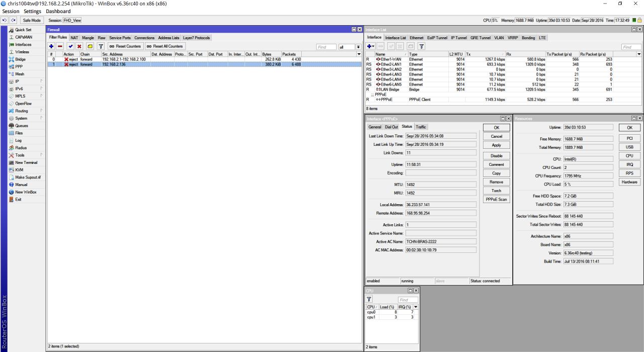Screen dimensions: 644x352
Task: Open Interfaces in sidebar
Action: (22, 44)
